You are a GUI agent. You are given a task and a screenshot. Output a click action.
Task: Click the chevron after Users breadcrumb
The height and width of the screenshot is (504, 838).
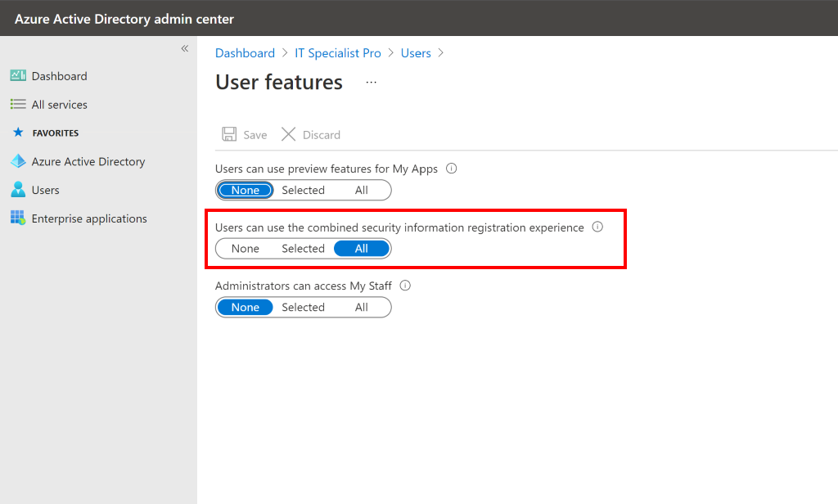tap(440, 53)
